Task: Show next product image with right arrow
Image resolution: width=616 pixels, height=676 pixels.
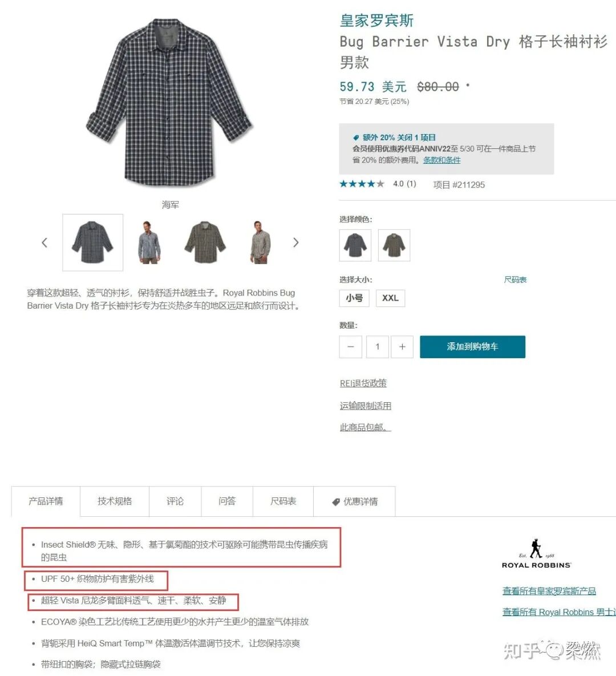Action: pyautogui.click(x=295, y=242)
